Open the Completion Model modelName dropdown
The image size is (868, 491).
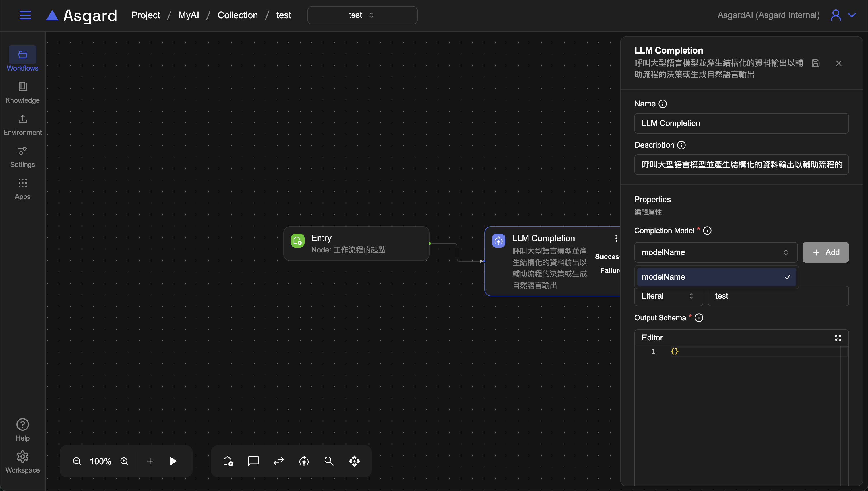point(716,252)
